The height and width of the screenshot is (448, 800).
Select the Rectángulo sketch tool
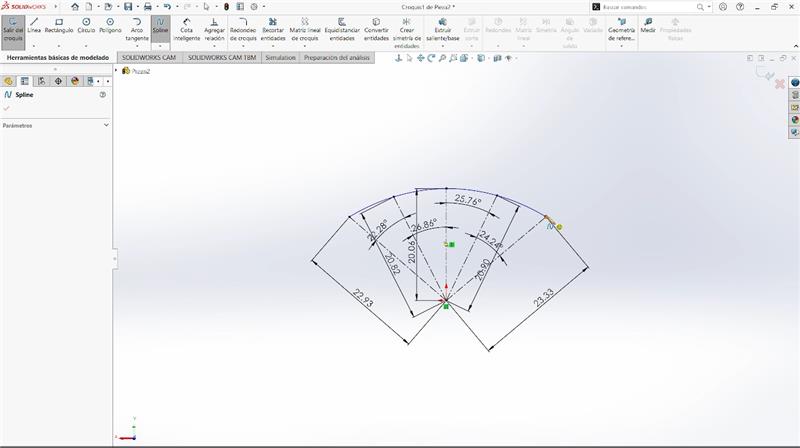click(x=59, y=26)
